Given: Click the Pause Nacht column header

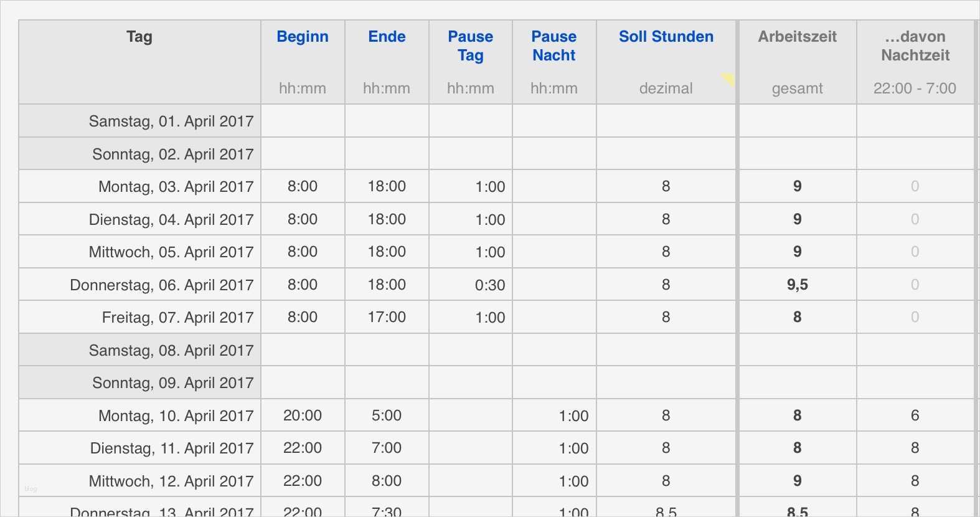Looking at the screenshot, I should [x=554, y=46].
